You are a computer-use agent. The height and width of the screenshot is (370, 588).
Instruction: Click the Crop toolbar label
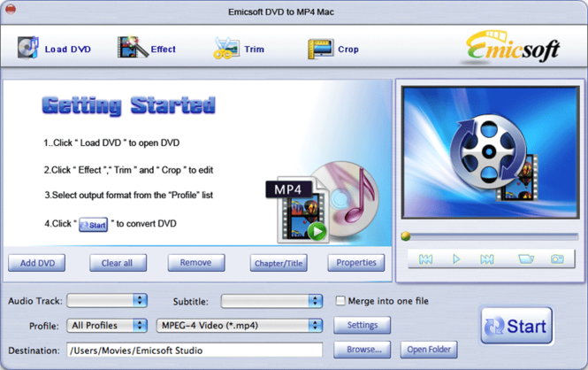pyautogui.click(x=348, y=50)
